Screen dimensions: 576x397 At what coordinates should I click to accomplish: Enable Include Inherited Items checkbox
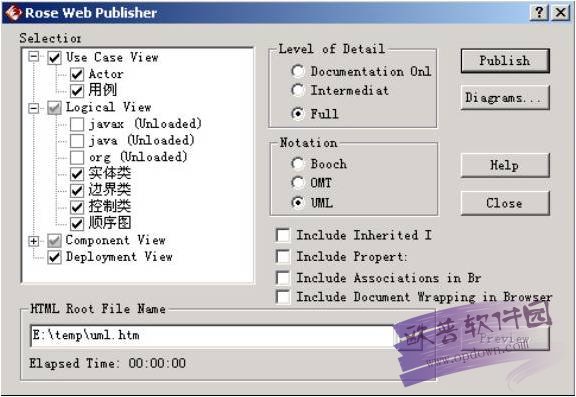point(283,235)
